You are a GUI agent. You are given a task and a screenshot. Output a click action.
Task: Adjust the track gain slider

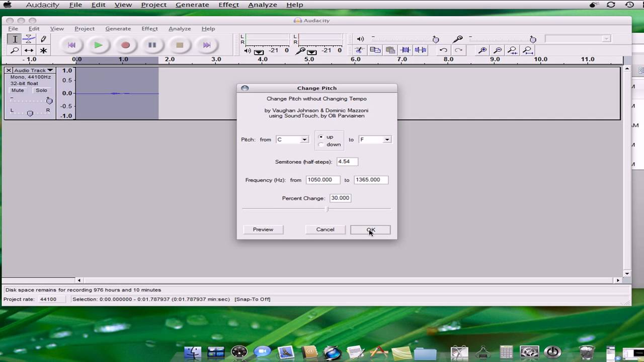coord(49,101)
